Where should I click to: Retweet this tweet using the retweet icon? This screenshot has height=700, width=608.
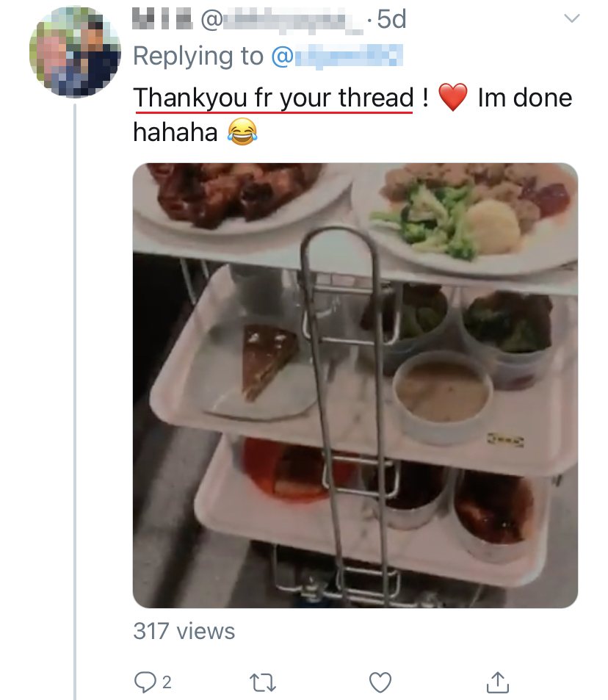pos(263,682)
